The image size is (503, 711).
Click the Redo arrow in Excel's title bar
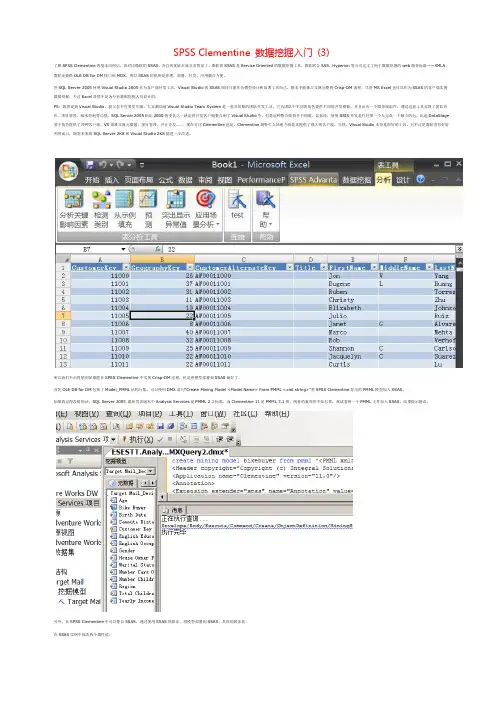point(121,164)
